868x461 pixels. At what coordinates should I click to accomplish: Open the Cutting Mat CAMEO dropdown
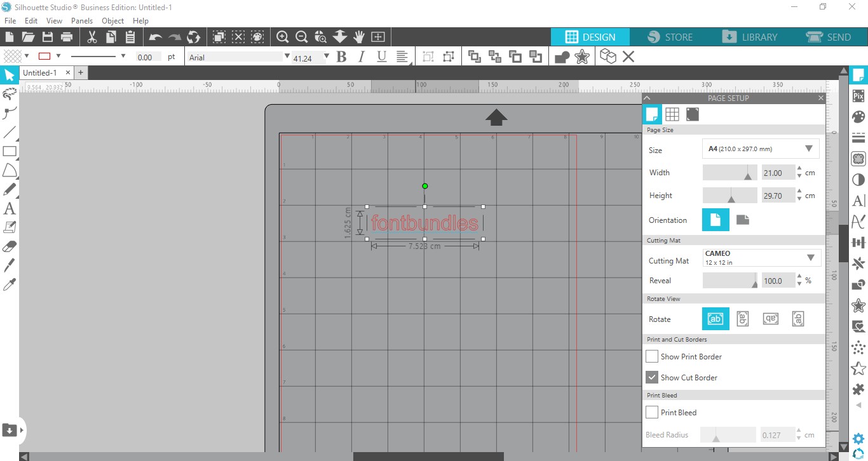(x=762, y=258)
